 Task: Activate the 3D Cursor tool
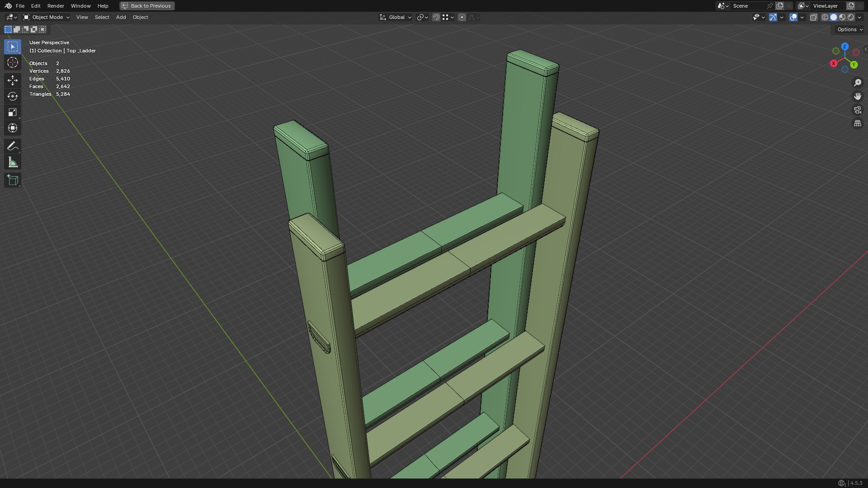(13, 62)
